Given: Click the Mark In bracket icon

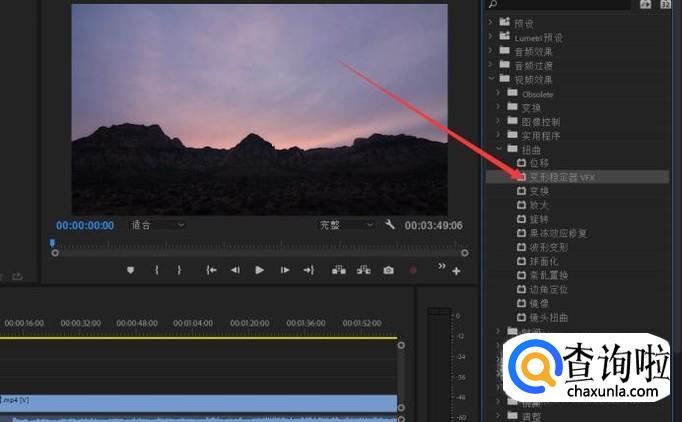Looking at the screenshot, I should pos(156,270).
